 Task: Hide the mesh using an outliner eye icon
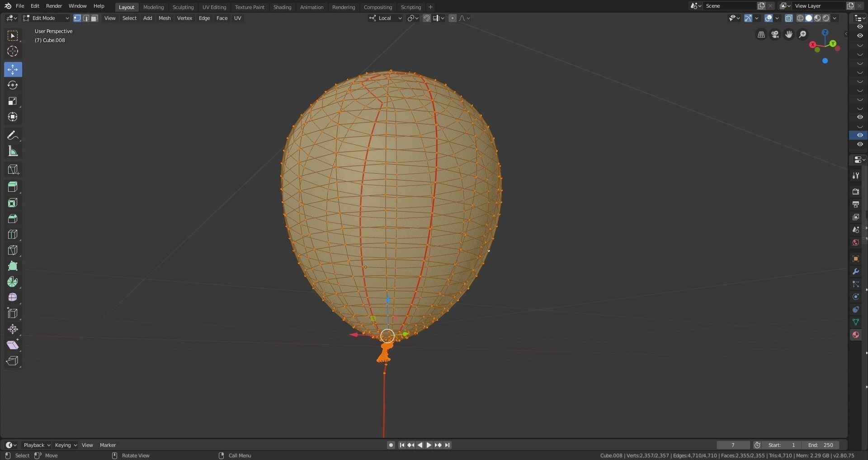click(860, 135)
